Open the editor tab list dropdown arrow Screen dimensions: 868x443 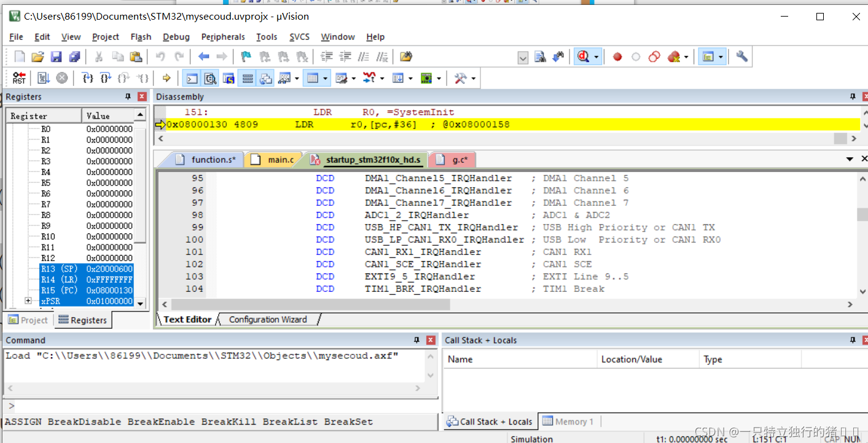[849, 159]
